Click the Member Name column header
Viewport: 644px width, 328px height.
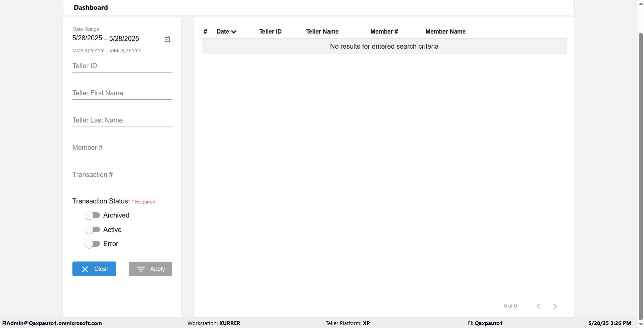[445, 32]
